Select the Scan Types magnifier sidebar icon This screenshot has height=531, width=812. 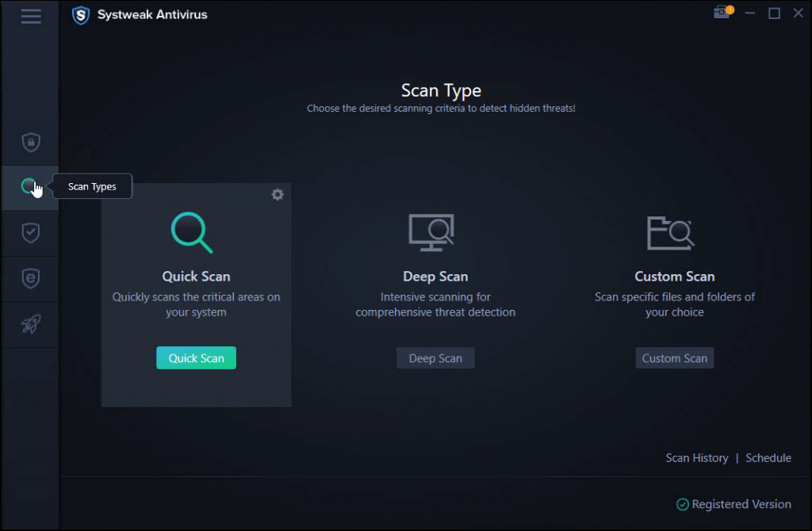pyautogui.click(x=29, y=187)
